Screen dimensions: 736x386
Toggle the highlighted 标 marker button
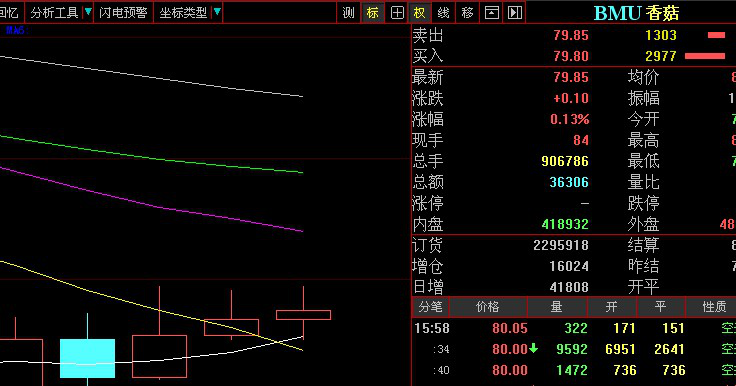373,12
